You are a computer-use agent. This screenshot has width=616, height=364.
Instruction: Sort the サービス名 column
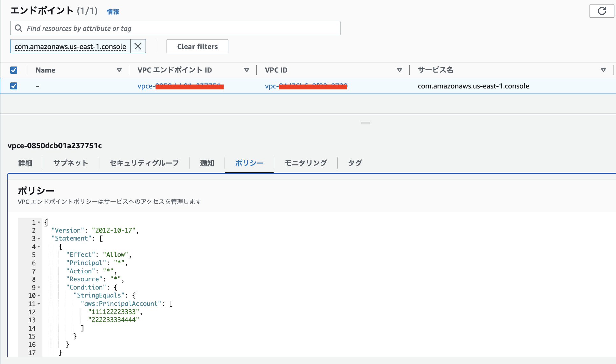(x=603, y=70)
